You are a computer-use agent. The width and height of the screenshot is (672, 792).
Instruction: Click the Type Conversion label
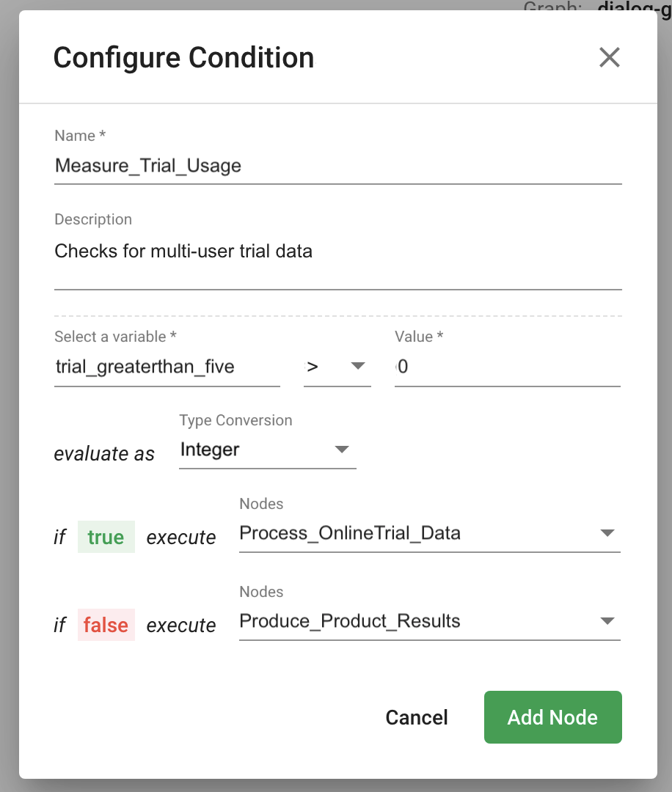click(x=235, y=420)
